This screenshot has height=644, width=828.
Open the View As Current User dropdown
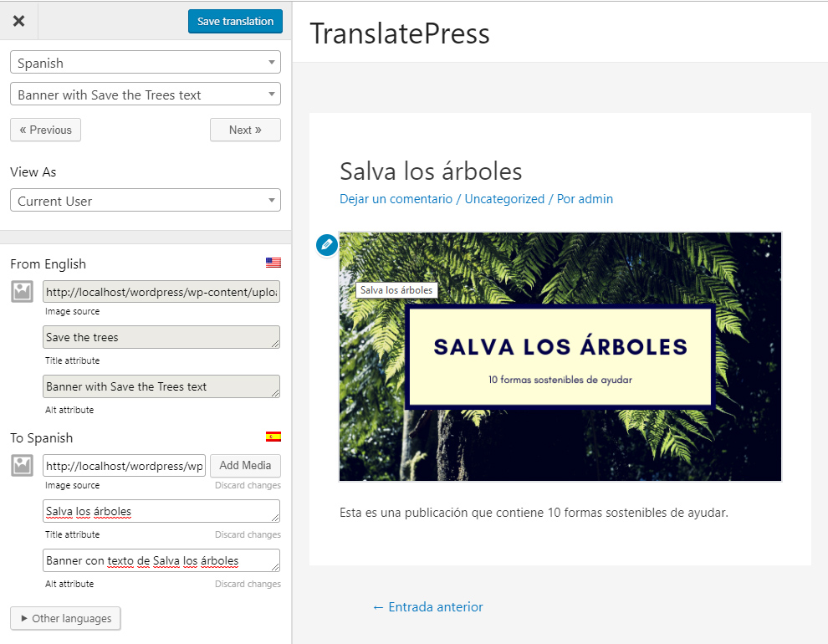145,201
